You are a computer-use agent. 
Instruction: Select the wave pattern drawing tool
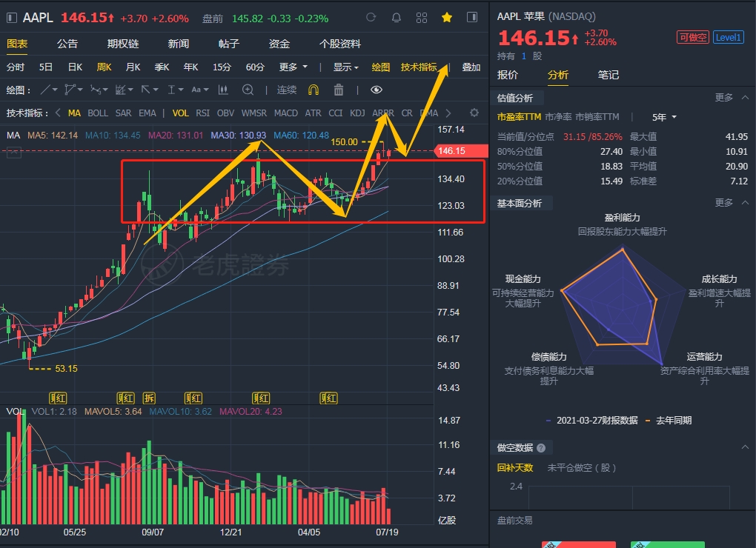(96, 90)
